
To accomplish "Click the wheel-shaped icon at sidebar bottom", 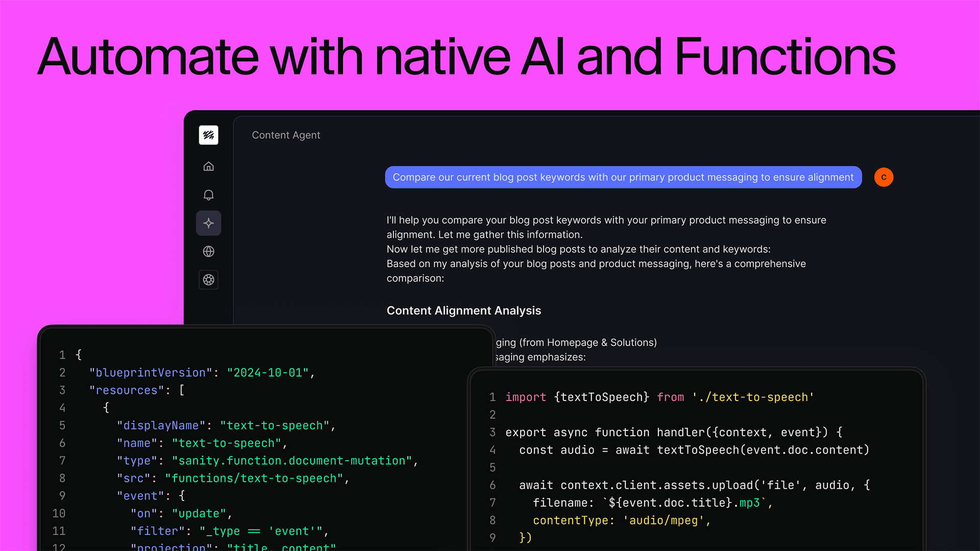I will point(208,280).
